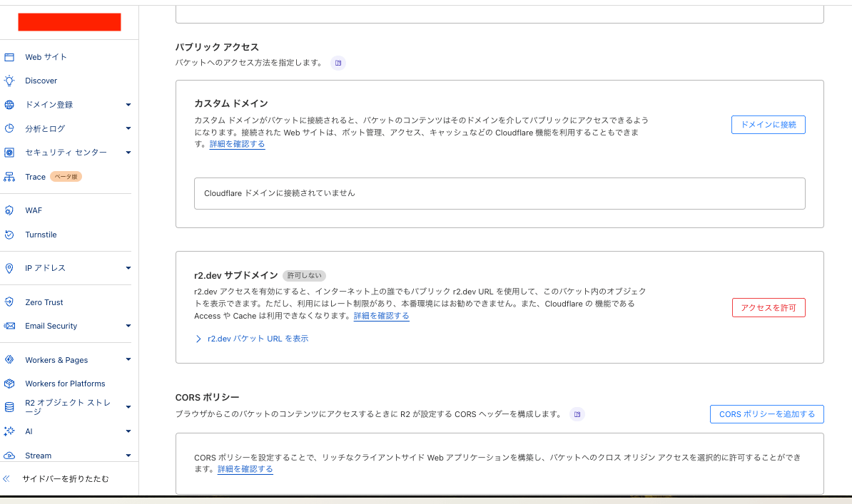
Task: Expand the IP アドレス menu arrow
Action: (128, 268)
